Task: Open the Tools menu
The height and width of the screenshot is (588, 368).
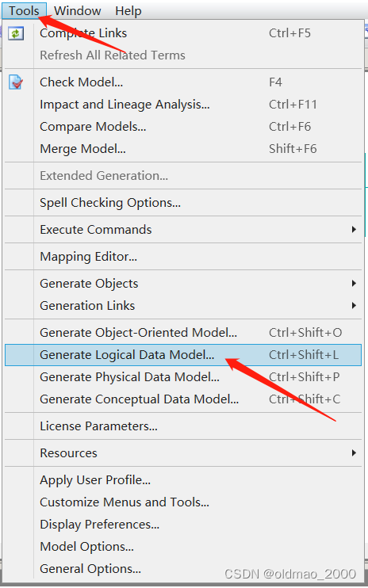Action: tap(25, 11)
